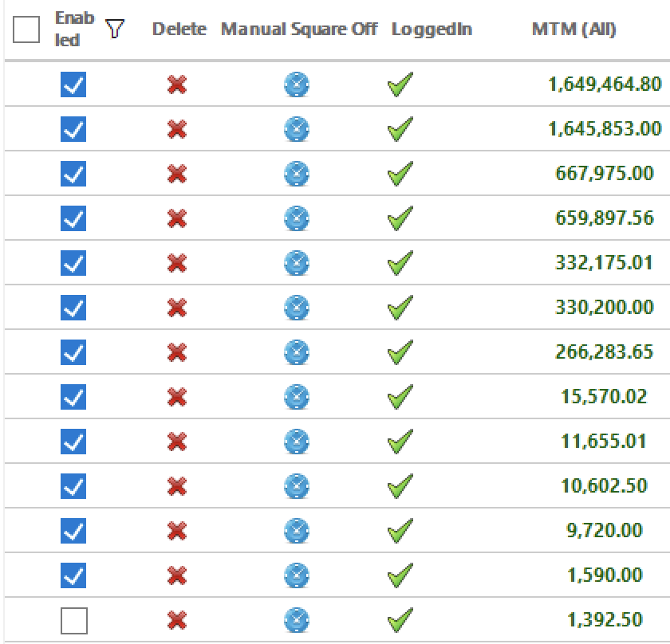Select the MTM value 667,975.00

(x=605, y=174)
